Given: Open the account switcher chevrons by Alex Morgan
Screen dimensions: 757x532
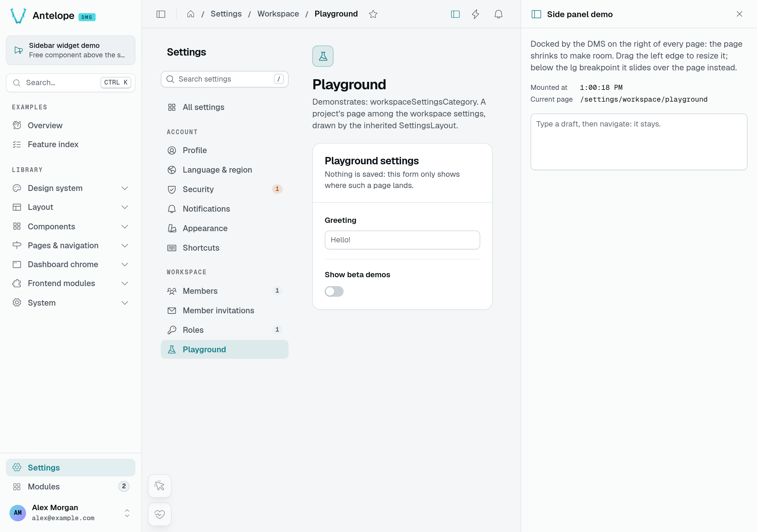Looking at the screenshot, I should pyautogui.click(x=127, y=512).
